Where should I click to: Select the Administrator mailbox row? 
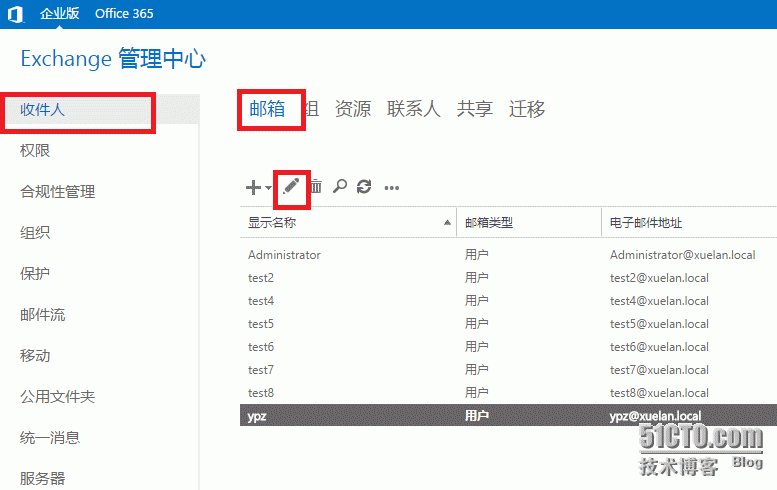(508, 255)
